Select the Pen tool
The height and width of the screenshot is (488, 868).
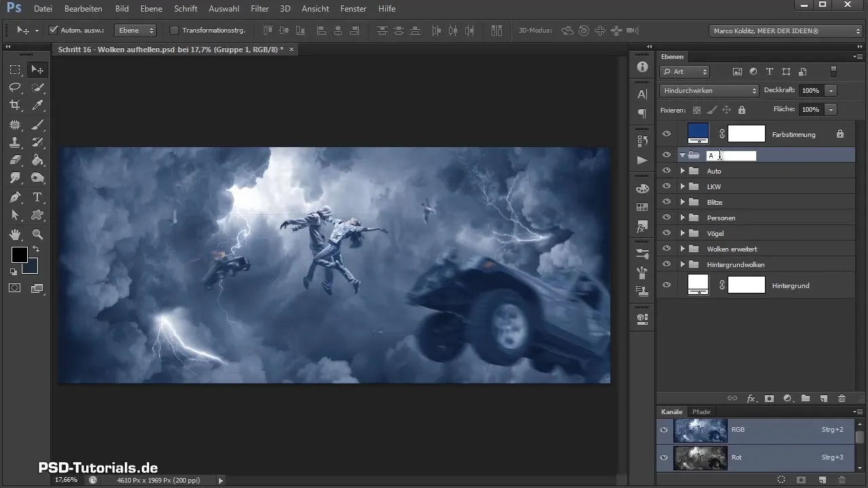(x=15, y=197)
